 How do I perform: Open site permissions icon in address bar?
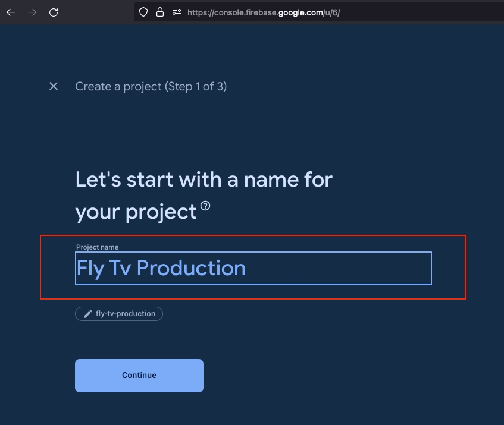pos(176,12)
